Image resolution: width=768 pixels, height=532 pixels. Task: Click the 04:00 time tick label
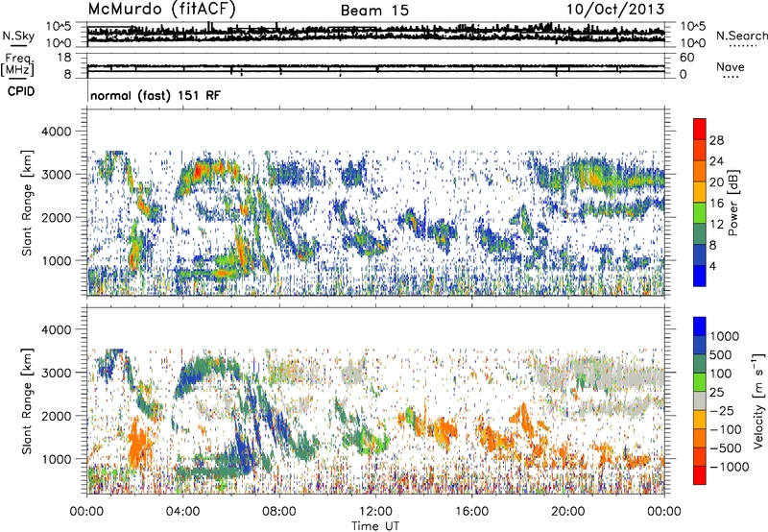[183, 512]
